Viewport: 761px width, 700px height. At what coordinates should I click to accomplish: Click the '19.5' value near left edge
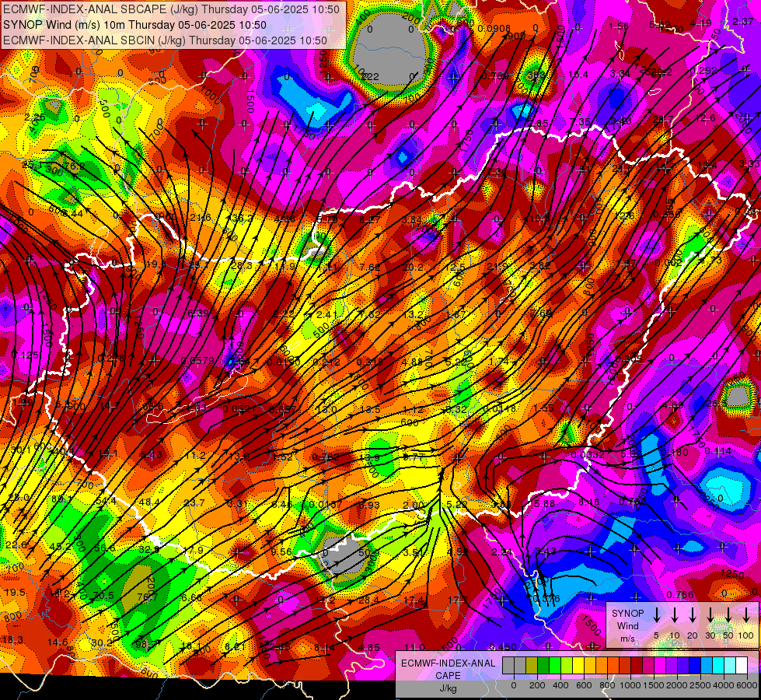click(x=15, y=592)
